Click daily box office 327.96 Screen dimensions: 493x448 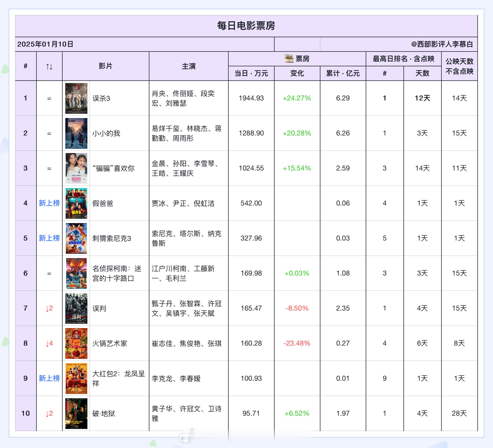click(251, 238)
